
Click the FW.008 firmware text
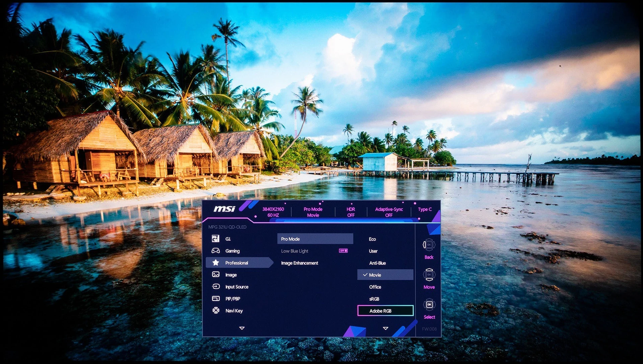click(x=429, y=329)
